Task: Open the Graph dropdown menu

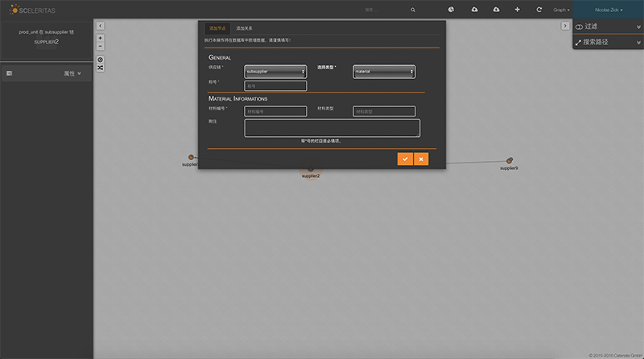Action: 562,10
